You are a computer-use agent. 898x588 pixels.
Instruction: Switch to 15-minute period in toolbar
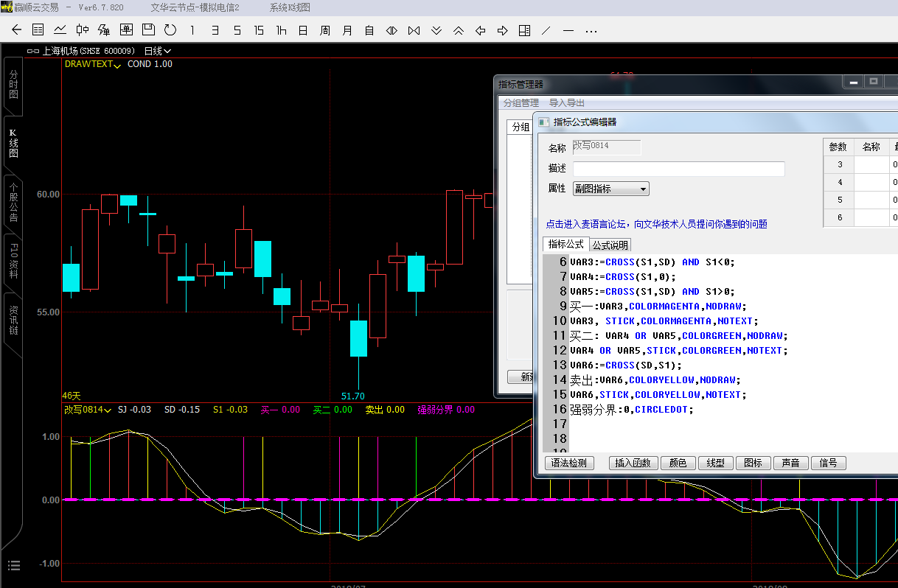point(259,30)
